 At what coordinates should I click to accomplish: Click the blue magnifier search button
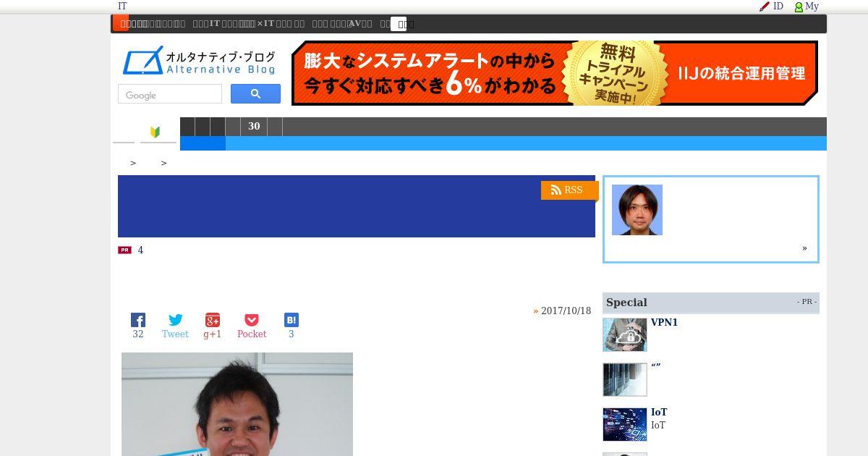(x=255, y=94)
